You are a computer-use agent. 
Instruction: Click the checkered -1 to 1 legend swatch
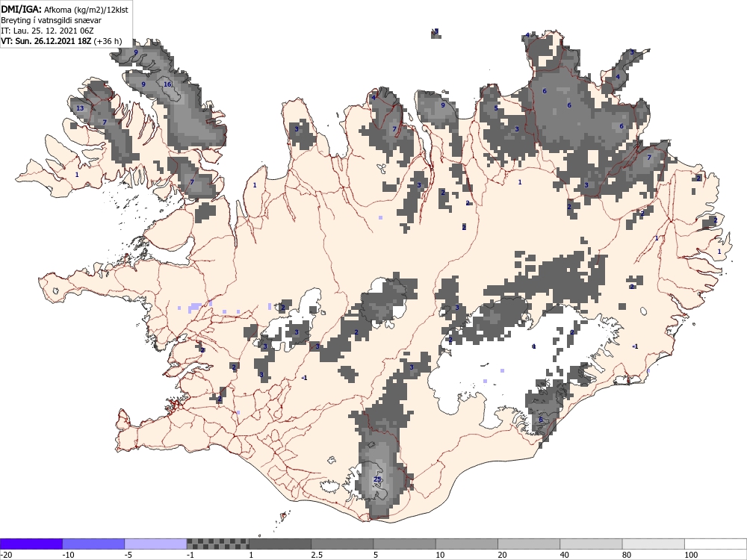pyautogui.click(x=217, y=544)
